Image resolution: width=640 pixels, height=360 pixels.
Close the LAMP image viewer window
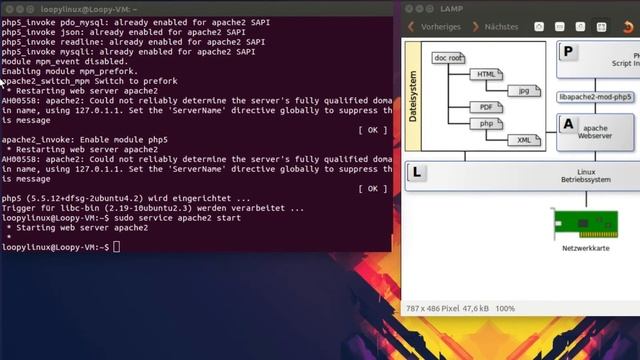[409, 9]
